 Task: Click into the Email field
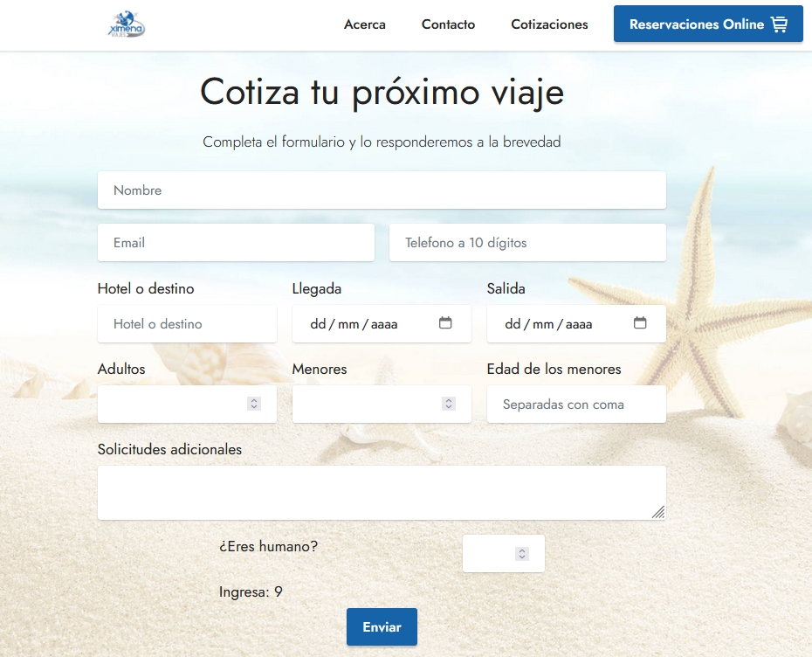pyautogui.click(x=236, y=243)
